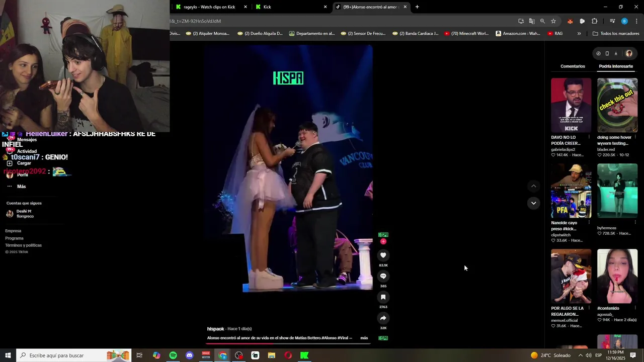
Task: Expand video description with más
Action: [364, 338]
